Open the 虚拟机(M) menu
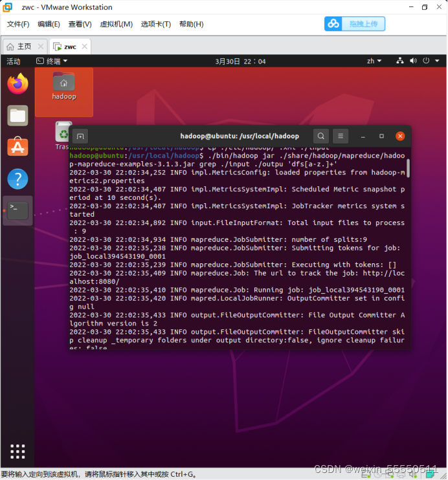448x480 pixels. [116, 24]
